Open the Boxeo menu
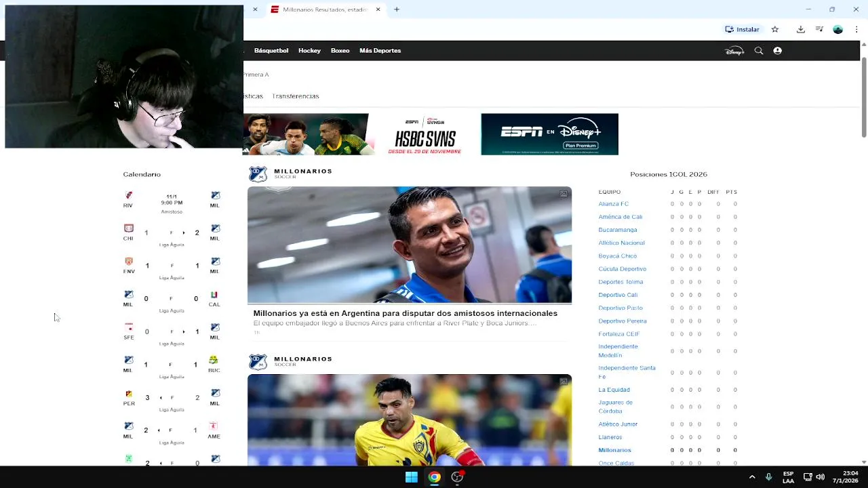Image resolution: width=868 pixels, height=488 pixels. (x=340, y=51)
